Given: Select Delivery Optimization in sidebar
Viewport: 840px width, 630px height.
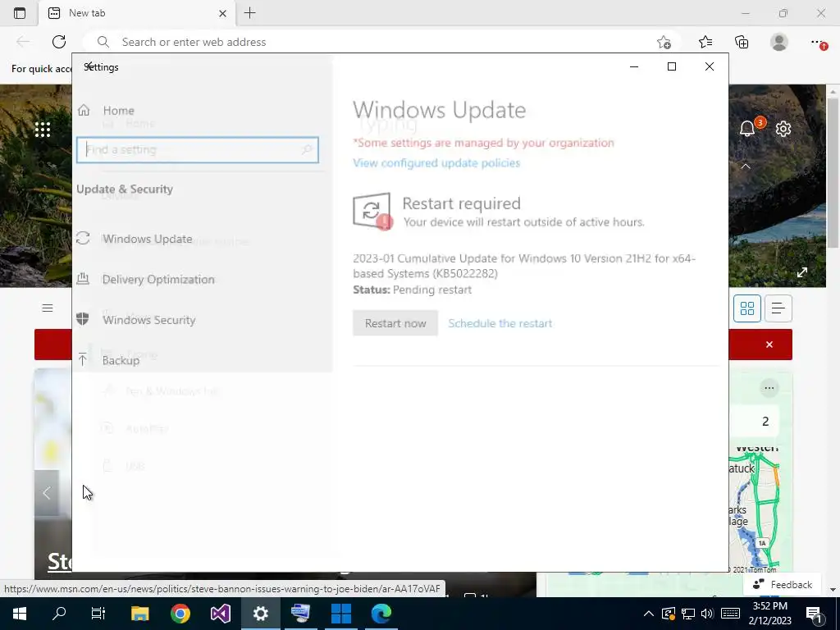Looking at the screenshot, I should (158, 280).
